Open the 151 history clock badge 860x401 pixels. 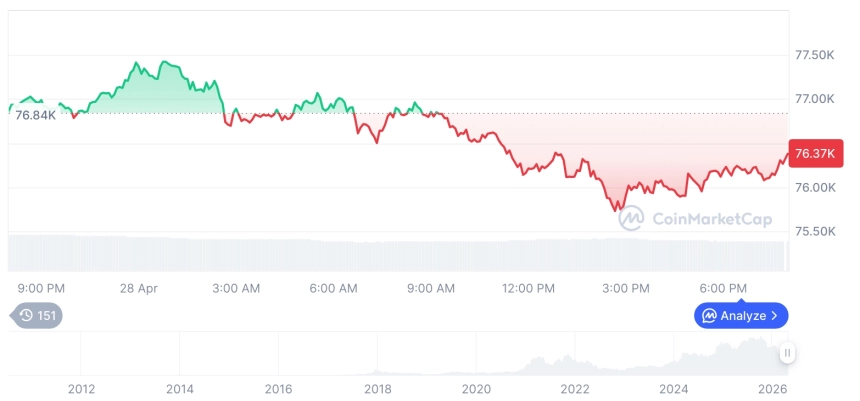coord(38,316)
